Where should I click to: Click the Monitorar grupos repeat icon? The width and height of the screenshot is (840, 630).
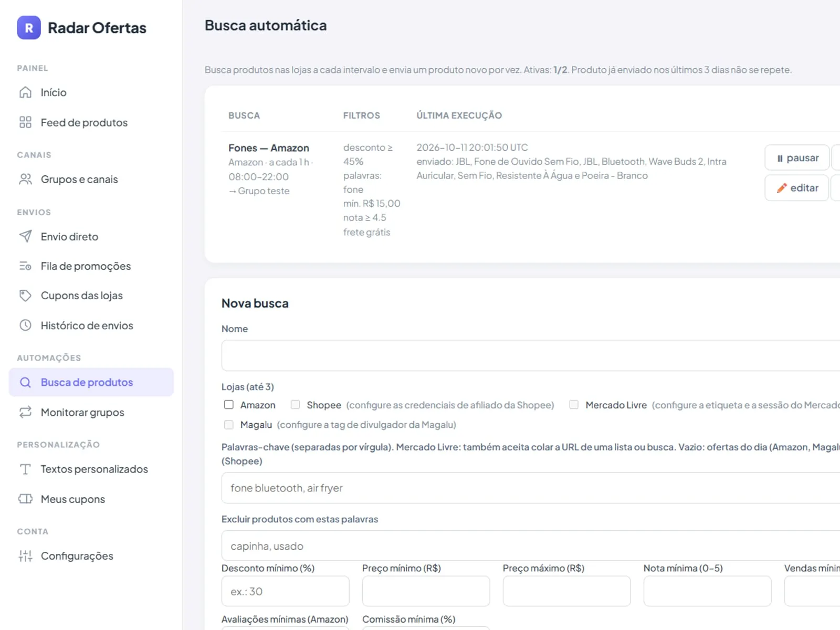coord(25,412)
